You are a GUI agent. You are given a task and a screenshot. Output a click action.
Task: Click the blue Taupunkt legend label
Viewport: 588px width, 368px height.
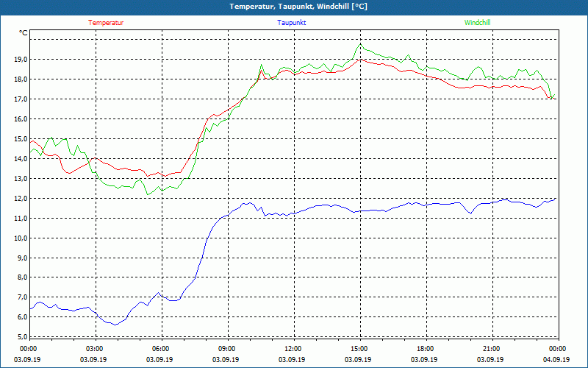click(x=292, y=23)
